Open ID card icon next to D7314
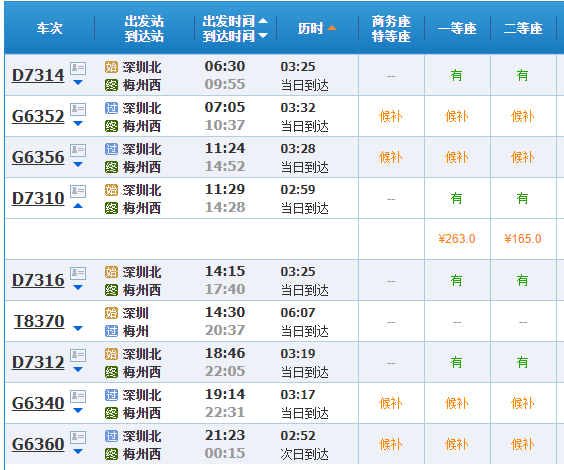Image resolution: width=564 pixels, height=470 pixels. [78, 68]
